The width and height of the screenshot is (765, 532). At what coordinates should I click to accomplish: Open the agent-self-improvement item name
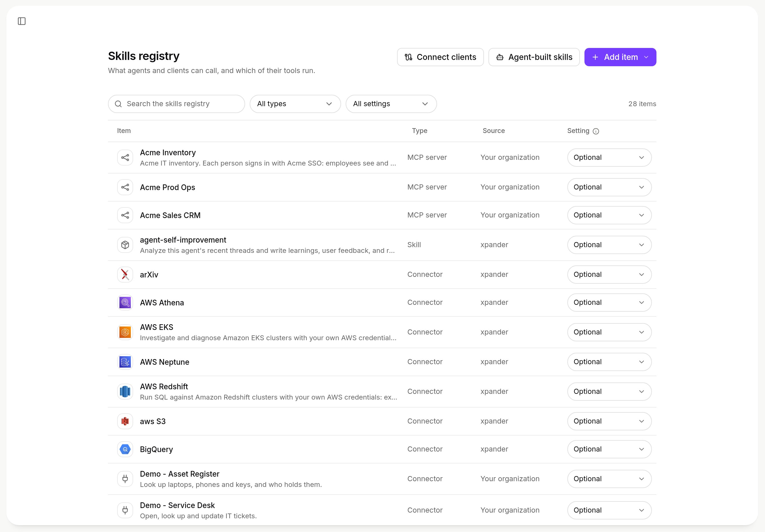click(183, 240)
